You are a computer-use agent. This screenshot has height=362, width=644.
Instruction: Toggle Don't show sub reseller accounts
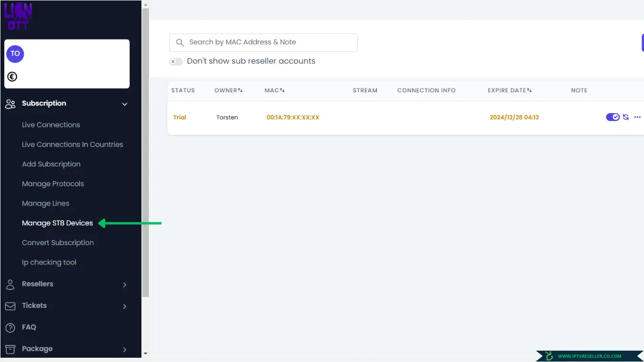pyautogui.click(x=176, y=62)
